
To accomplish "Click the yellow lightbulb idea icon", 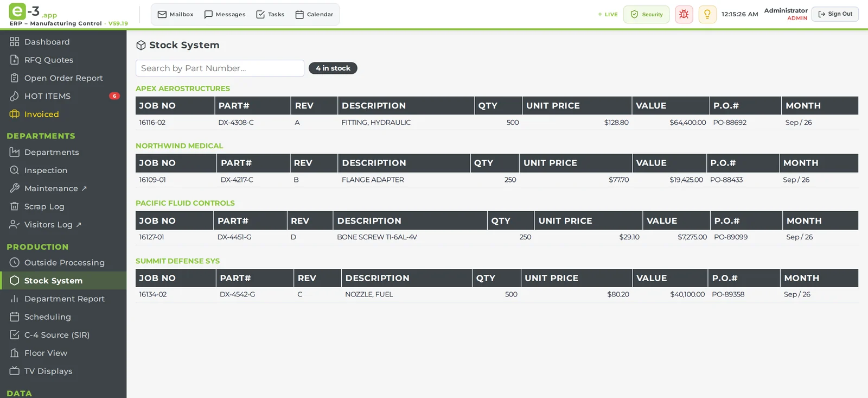I will pos(707,14).
